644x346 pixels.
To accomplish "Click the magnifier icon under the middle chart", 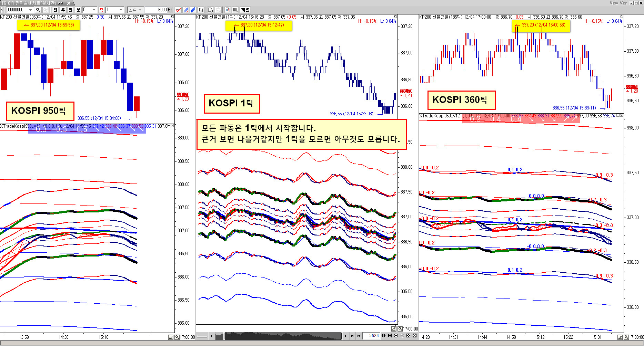I will (400, 329).
